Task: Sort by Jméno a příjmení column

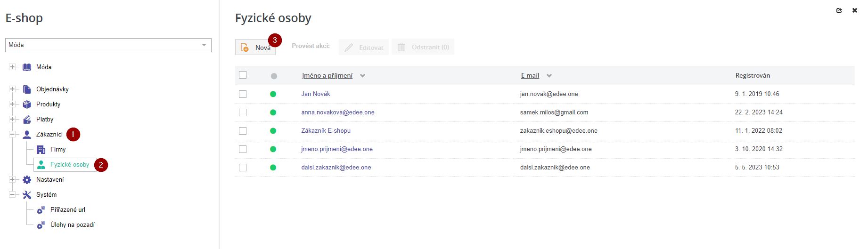Action: (327, 75)
